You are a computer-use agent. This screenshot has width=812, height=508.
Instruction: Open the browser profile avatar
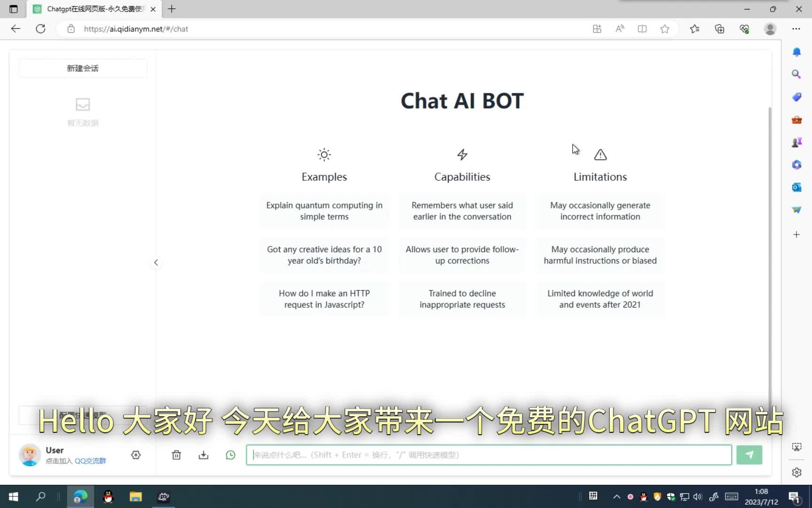770,29
